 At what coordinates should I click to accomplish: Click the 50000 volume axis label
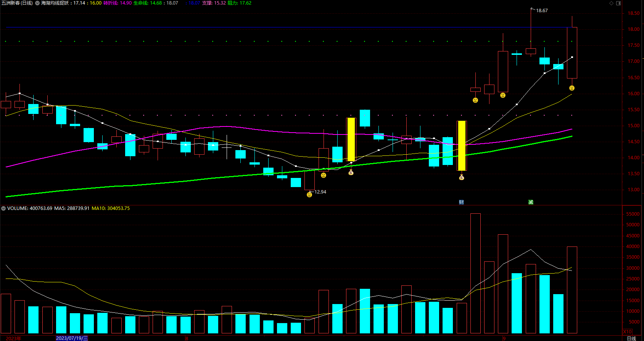[633, 225]
